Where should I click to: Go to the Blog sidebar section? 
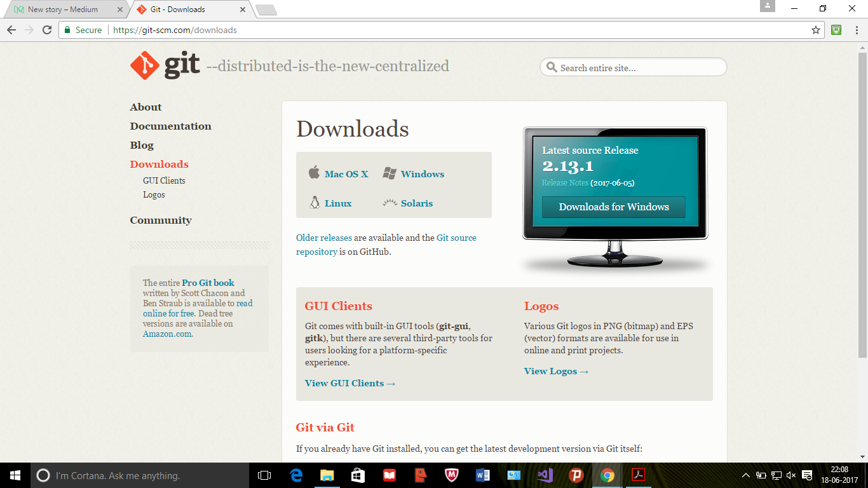click(142, 145)
